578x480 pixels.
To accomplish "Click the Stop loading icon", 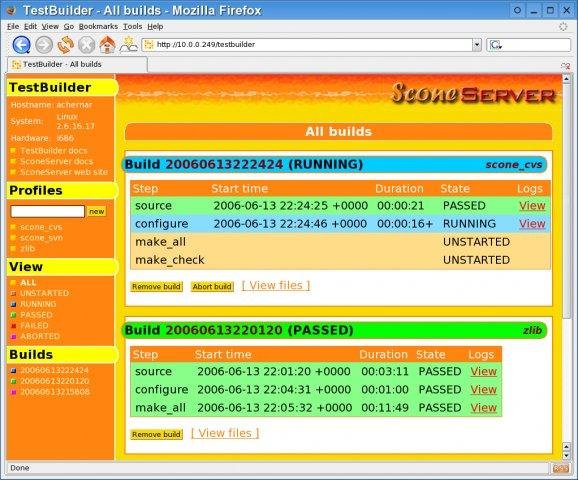I will [86, 45].
